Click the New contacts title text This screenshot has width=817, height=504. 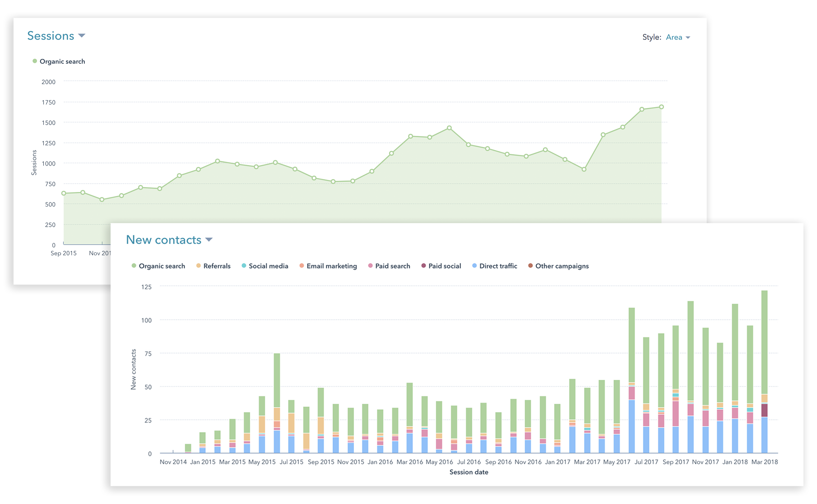pyautogui.click(x=164, y=240)
